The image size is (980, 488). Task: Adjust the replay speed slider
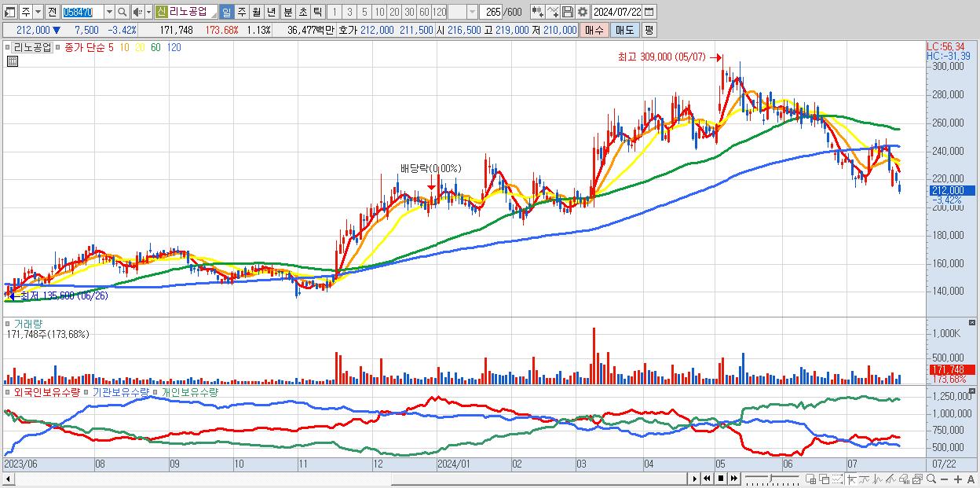click(x=771, y=477)
